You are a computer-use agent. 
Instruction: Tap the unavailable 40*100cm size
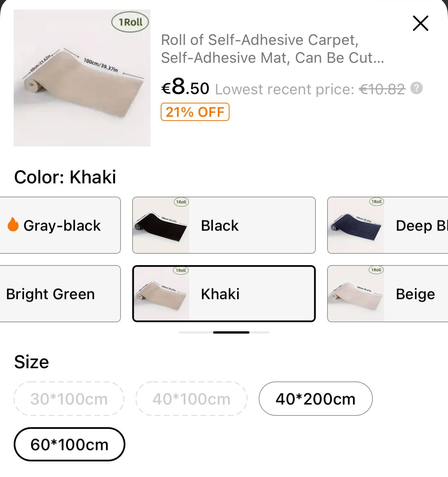[192, 399]
